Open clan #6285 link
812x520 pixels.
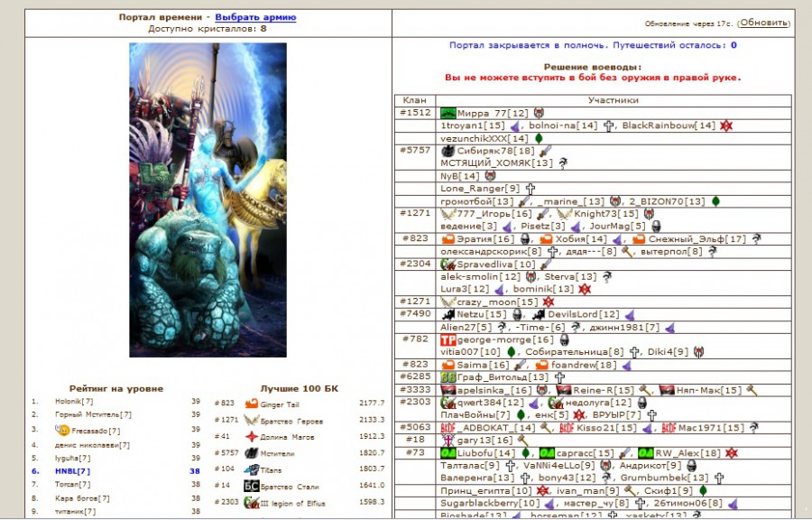[415, 376]
